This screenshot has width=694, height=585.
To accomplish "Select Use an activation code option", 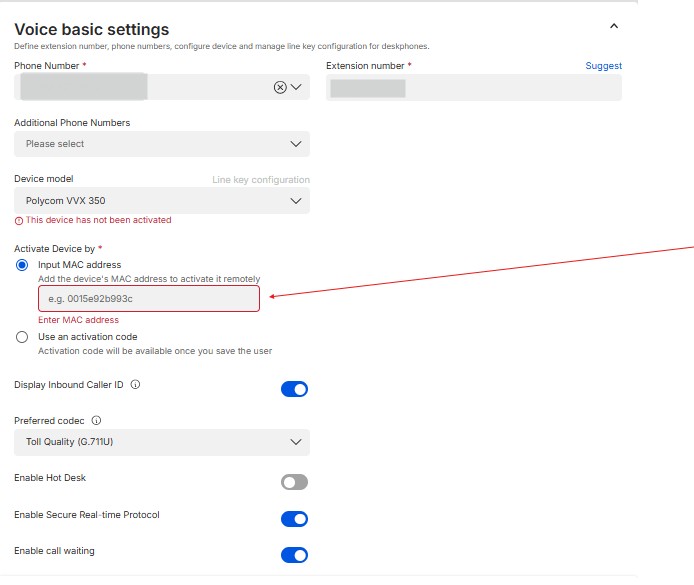I will (22, 337).
